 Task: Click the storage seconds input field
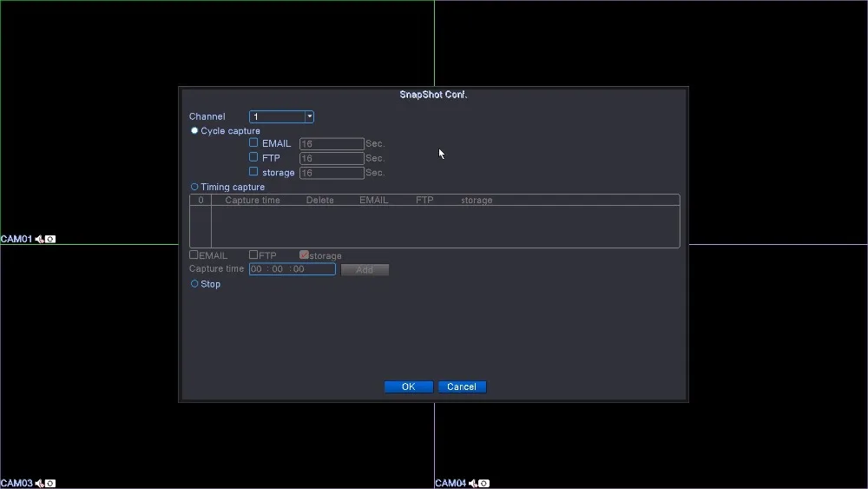[x=332, y=173]
